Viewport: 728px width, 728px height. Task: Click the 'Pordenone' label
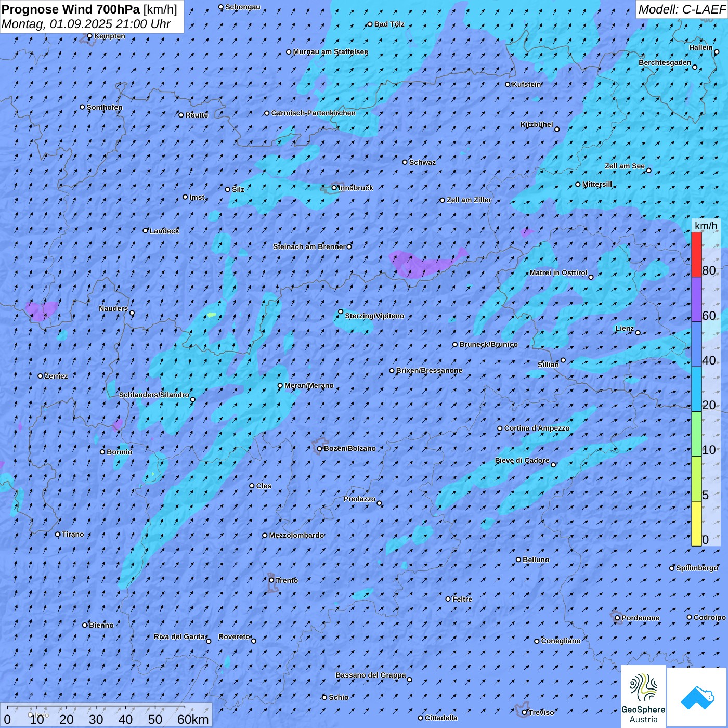(641, 618)
